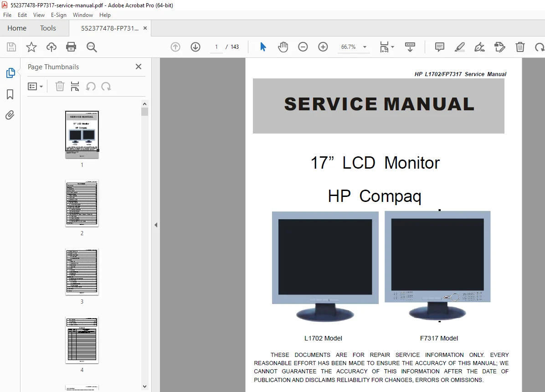The width and height of the screenshot is (545, 392).
Task: Switch to the Home tab
Action: point(17,28)
